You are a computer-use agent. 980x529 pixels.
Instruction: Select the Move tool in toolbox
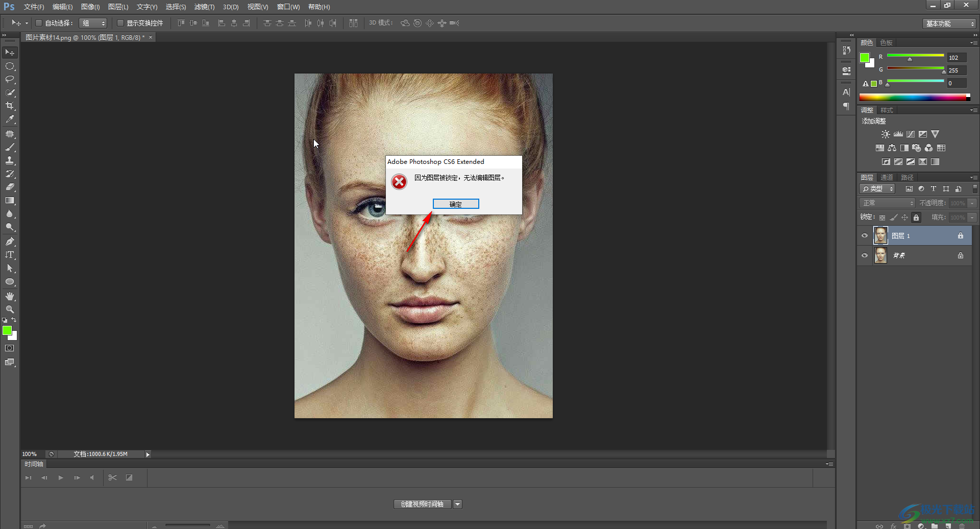10,53
